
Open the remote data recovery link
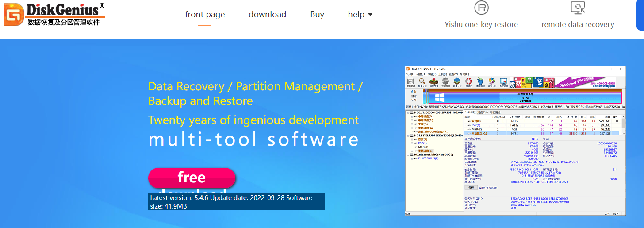click(x=578, y=24)
